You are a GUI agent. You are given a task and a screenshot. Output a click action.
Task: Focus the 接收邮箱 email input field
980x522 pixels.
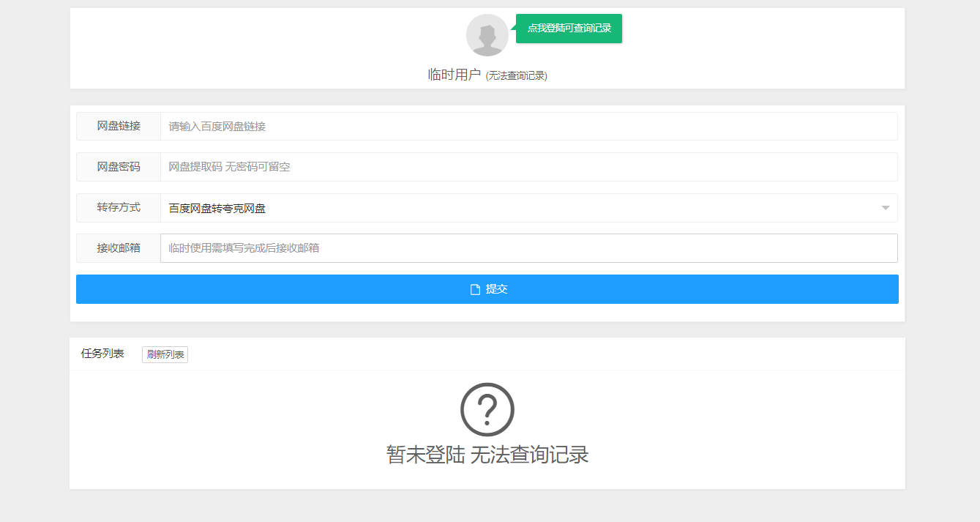[528, 248]
